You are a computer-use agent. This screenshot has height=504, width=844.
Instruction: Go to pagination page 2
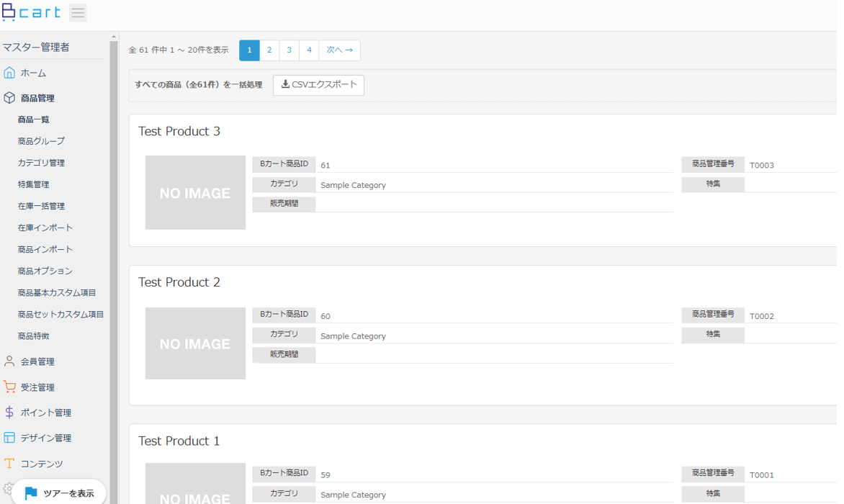click(x=269, y=50)
